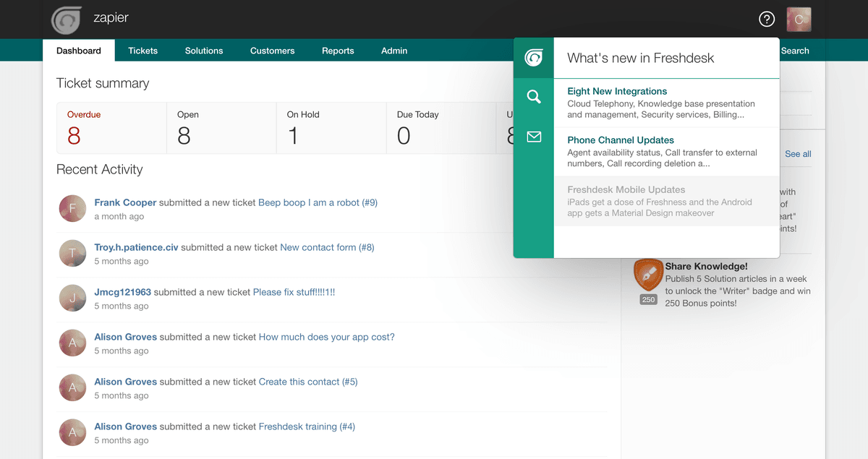
Task: Open the Overdue tickets count
Action: 111,128
